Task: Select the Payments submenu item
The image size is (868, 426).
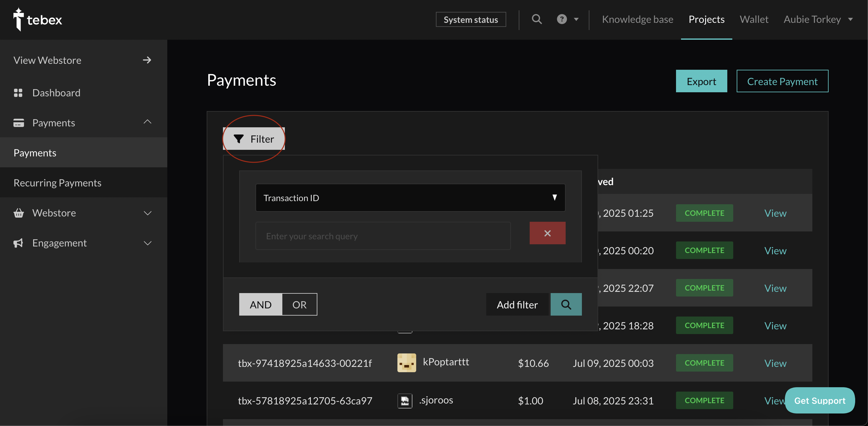Action: click(x=83, y=153)
